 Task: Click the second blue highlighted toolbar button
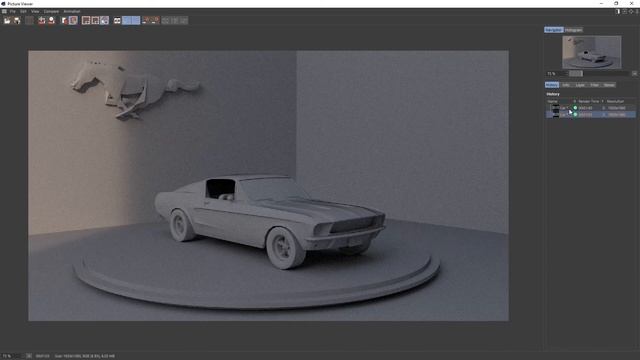coord(136,20)
